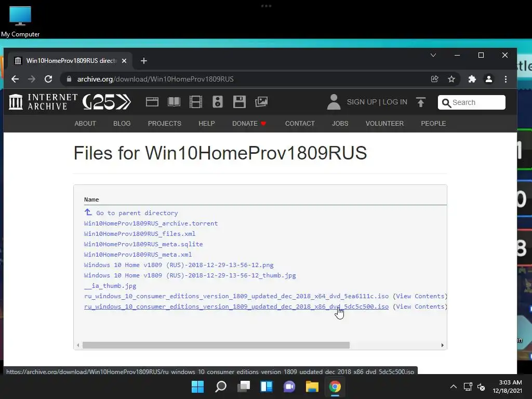Open the Windows Start button
Image resolution: width=532 pixels, height=399 pixels.
198,387
